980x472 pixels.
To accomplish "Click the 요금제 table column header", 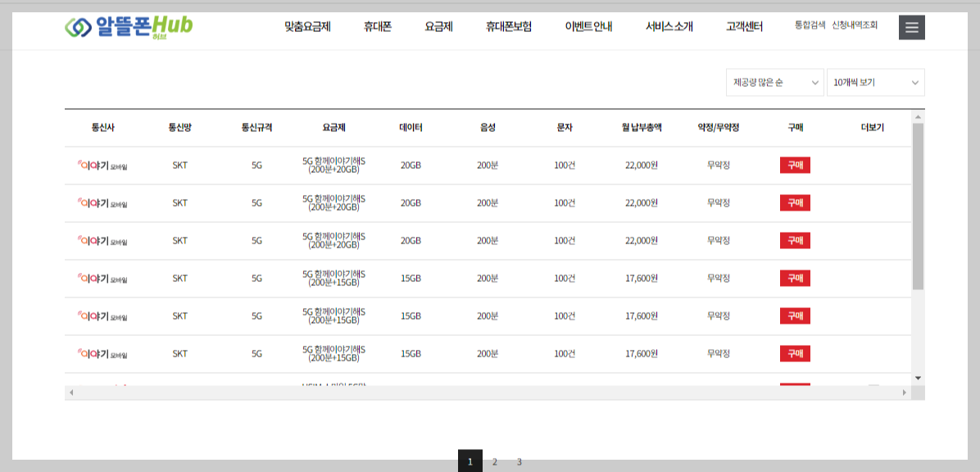I will pyautogui.click(x=333, y=128).
